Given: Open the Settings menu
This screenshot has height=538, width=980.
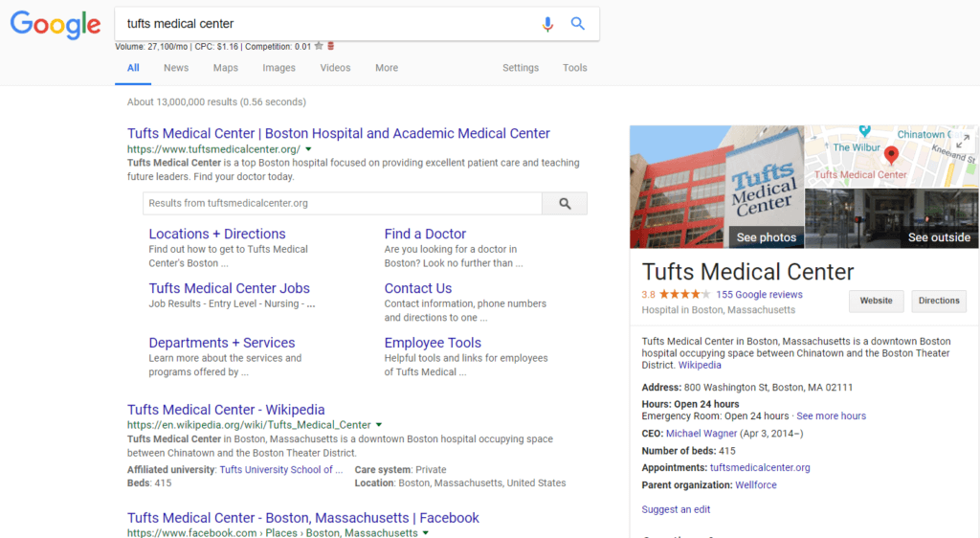Looking at the screenshot, I should [521, 67].
